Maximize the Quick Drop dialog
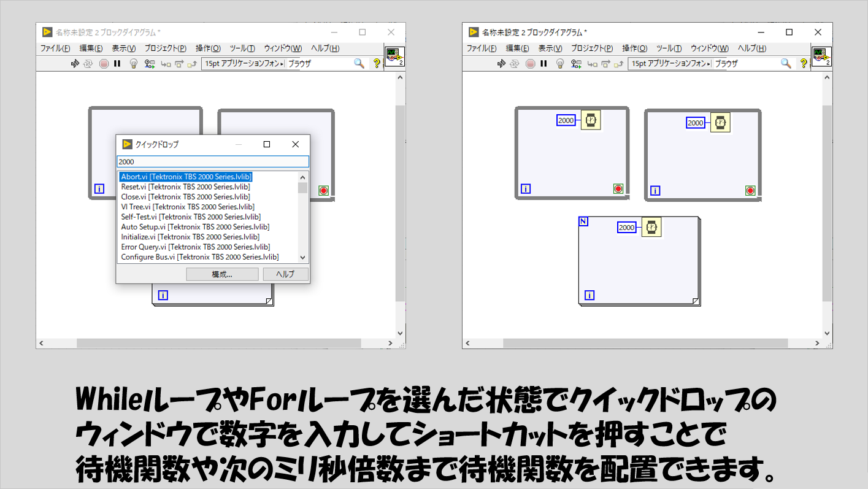The image size is (868, 489). 267,144
